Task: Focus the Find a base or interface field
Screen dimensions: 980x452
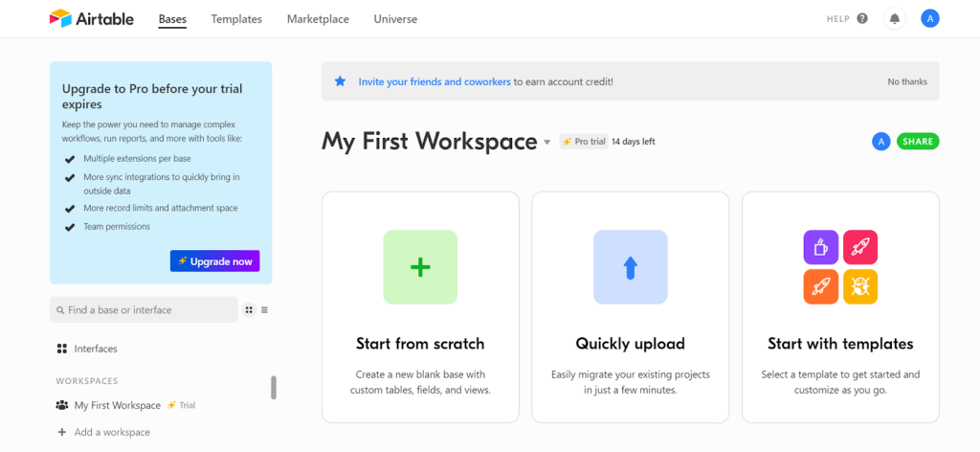Action: point(144,309)
